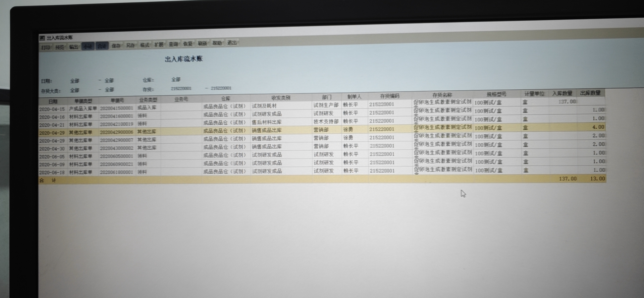Click the 恢复 (Restore) toolbar button

pyautogui.click(x=188, y=44)
